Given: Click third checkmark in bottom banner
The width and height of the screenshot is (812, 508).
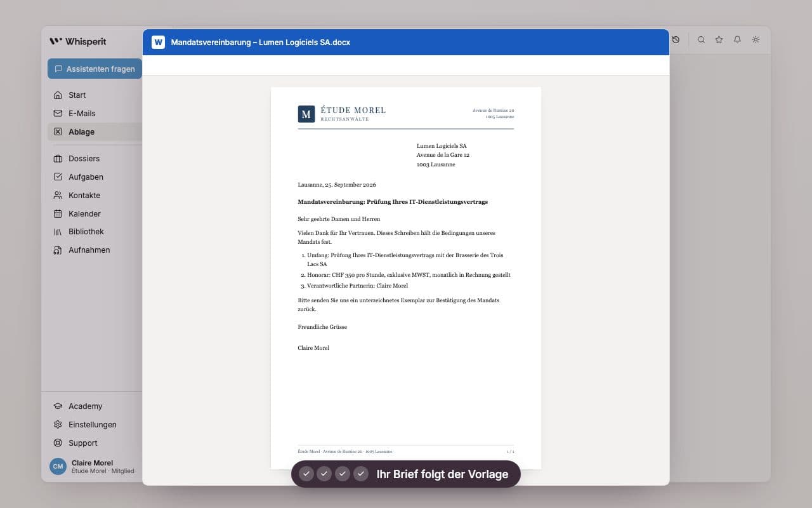Looking at the screenshot, I should click(x=343, y=474).
